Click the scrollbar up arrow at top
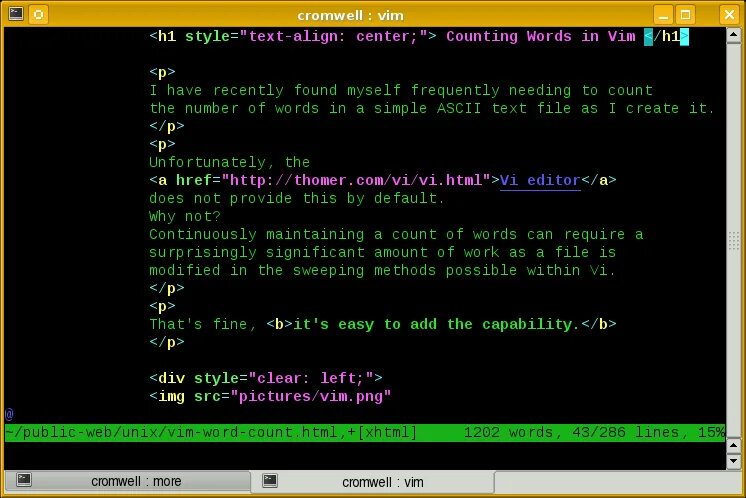The height and width of the screenshot is (498, 746). pos(734,36)
